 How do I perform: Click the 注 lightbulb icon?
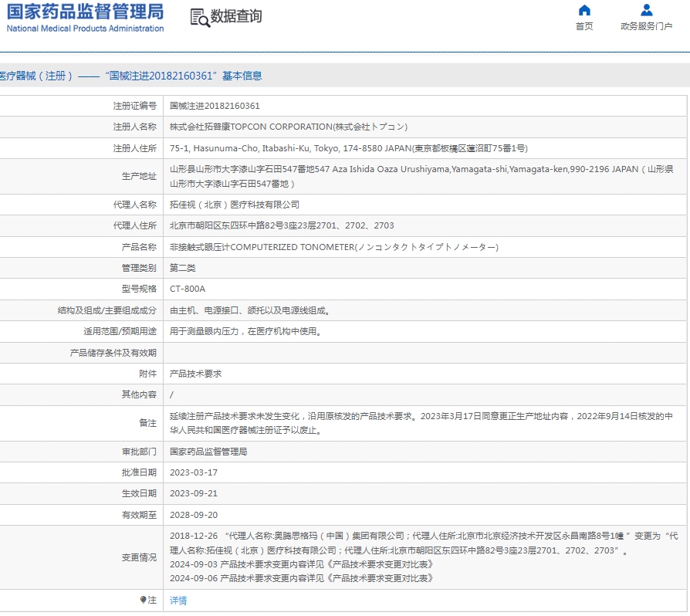coord(143,600)
